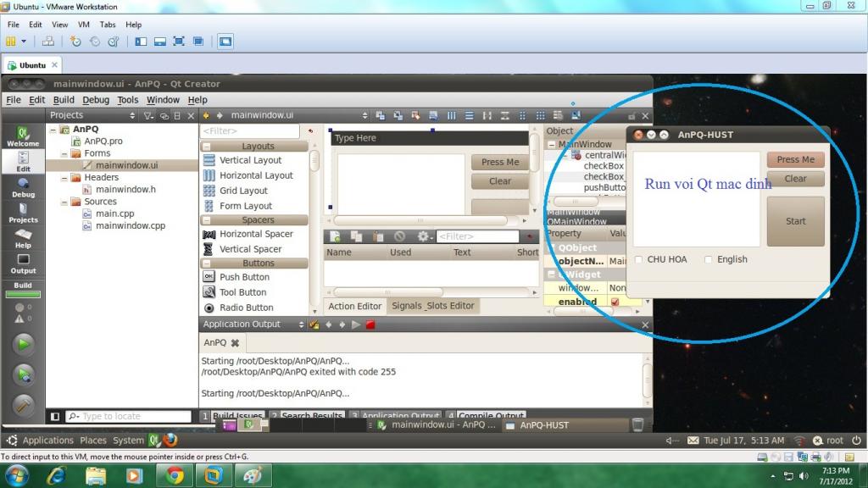868x488 pixels.
Task: Stop the running application (red square)
Action: (x=370, y=324)
